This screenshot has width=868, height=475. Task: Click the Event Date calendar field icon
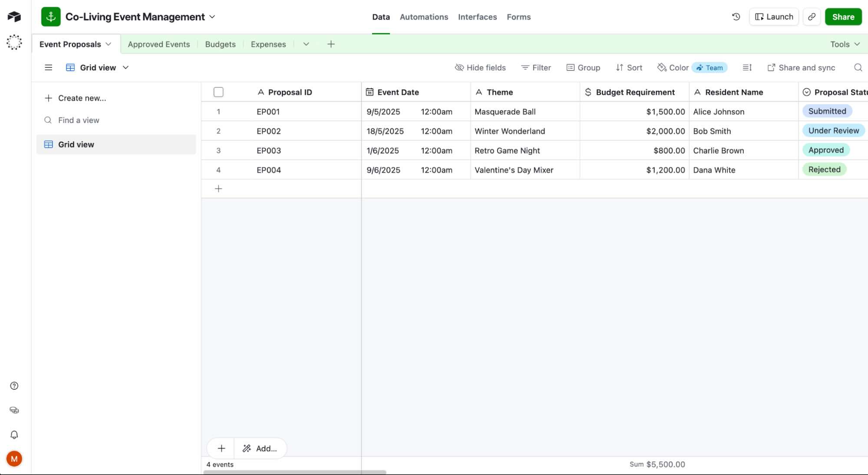(x=370, y=92)
